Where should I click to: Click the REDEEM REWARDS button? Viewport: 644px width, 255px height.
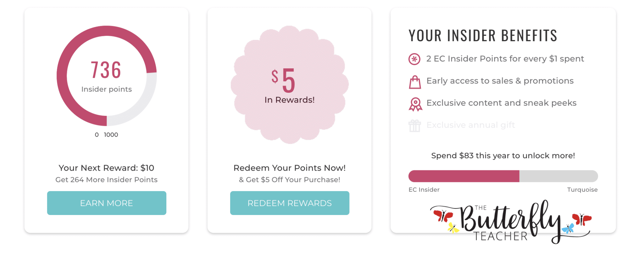click(x=290, y=203)
